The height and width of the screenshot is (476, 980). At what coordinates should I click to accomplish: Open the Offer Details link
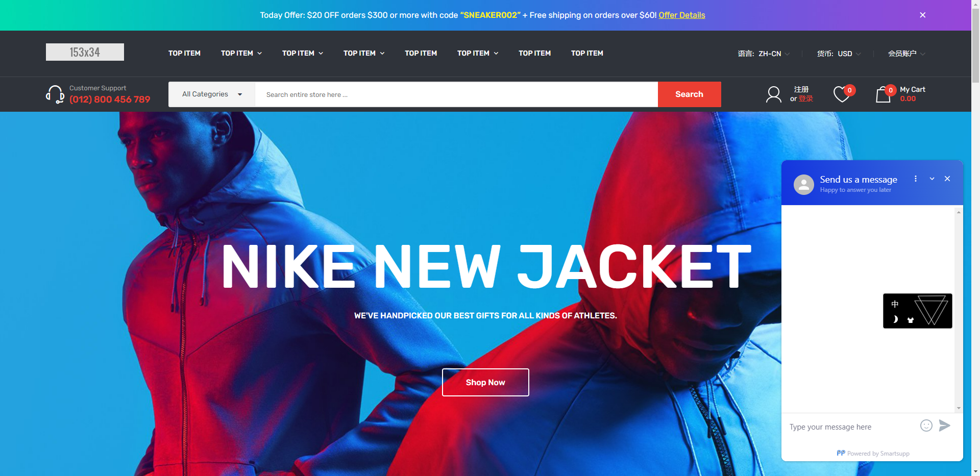click(682, 15)
